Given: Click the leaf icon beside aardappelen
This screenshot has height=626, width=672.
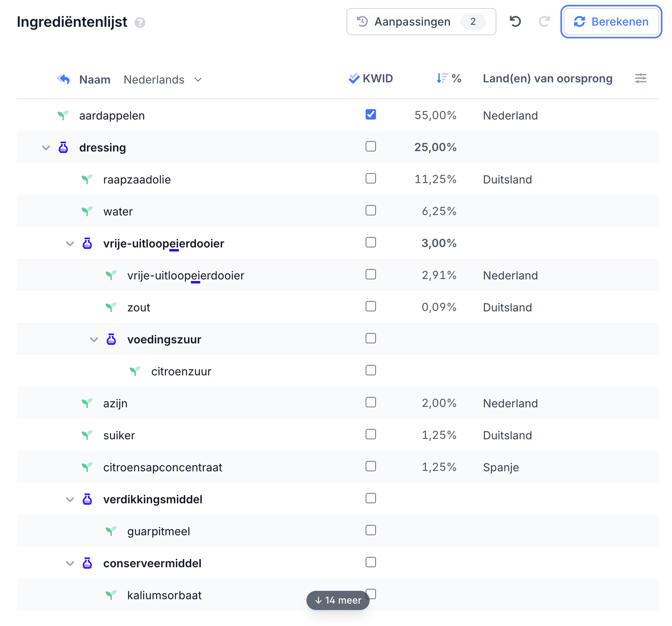Looking at the screenshot, I should click(x=63, y=116).
